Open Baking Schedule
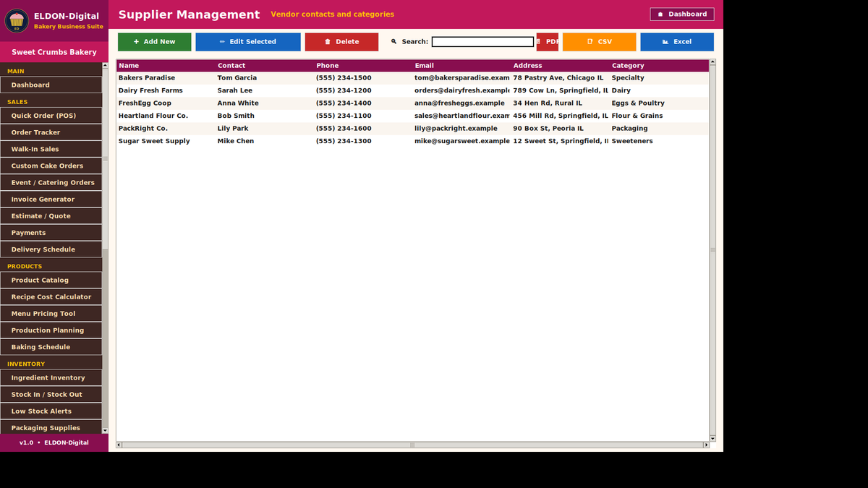The height and width of the screenshot is (488, 868). coord(51,347)
